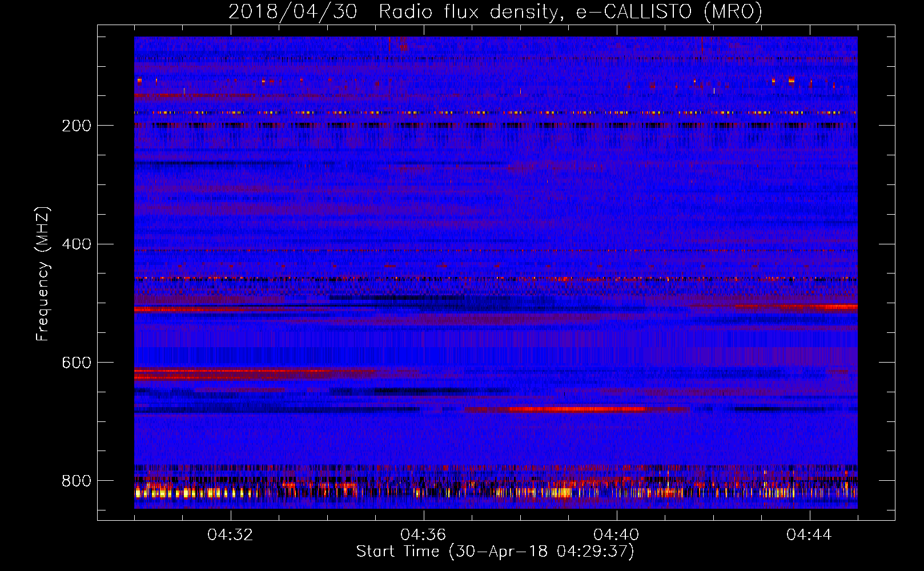Image resolution: width=924 pixels, height=571 pixels.
Task: Click the 04:40 time tick label
Action: (616, 535)
